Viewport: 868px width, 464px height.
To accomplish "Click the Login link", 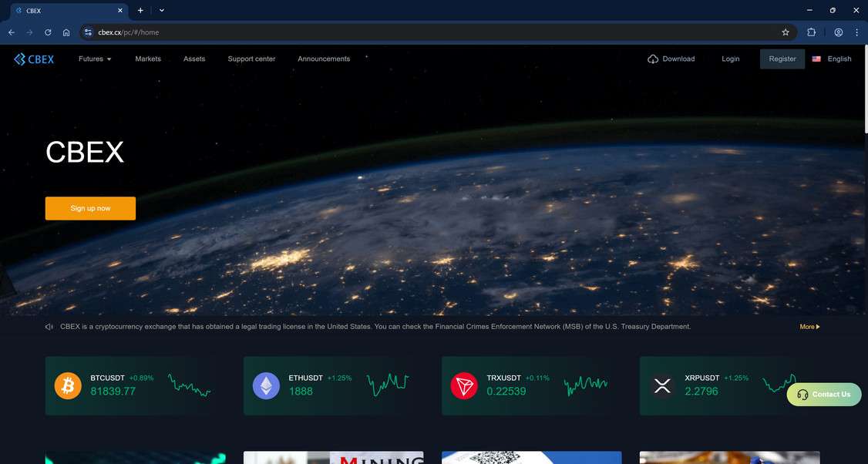I will [730, 59].
